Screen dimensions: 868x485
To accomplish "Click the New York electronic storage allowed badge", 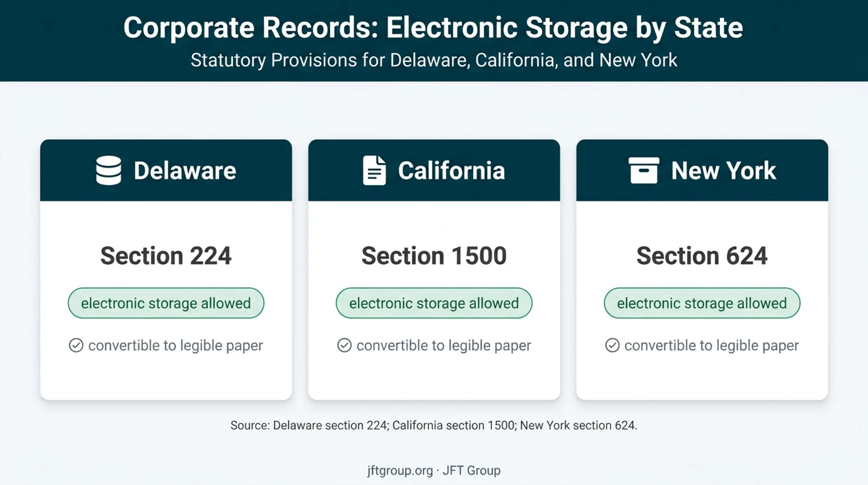I will tap(702, 303).
